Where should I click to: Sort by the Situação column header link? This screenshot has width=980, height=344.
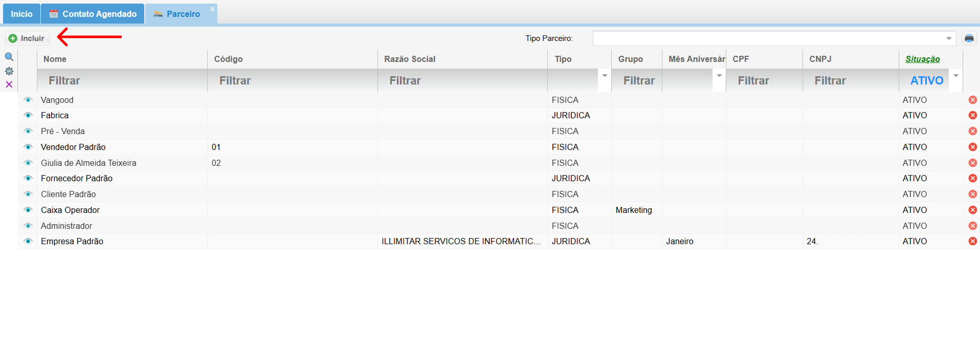[922, 59]
